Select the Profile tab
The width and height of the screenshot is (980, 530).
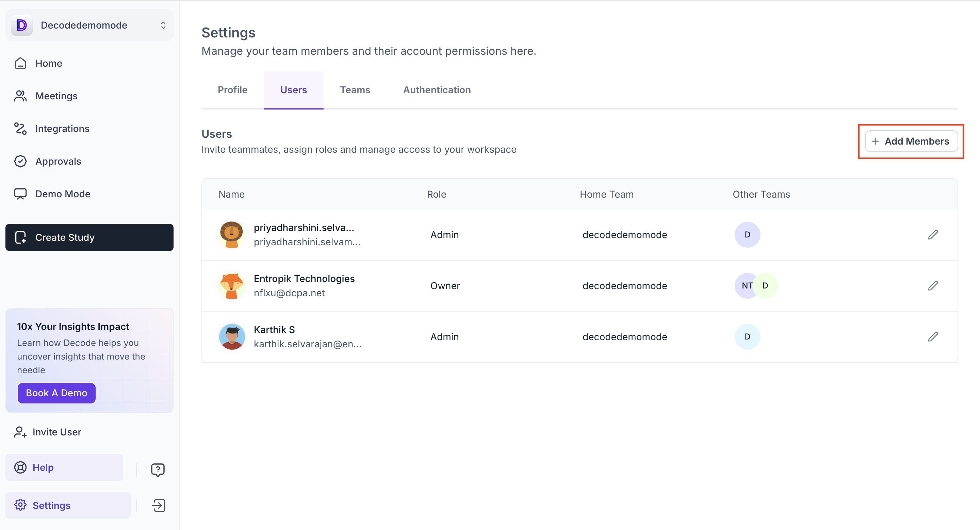click(232, 90)
